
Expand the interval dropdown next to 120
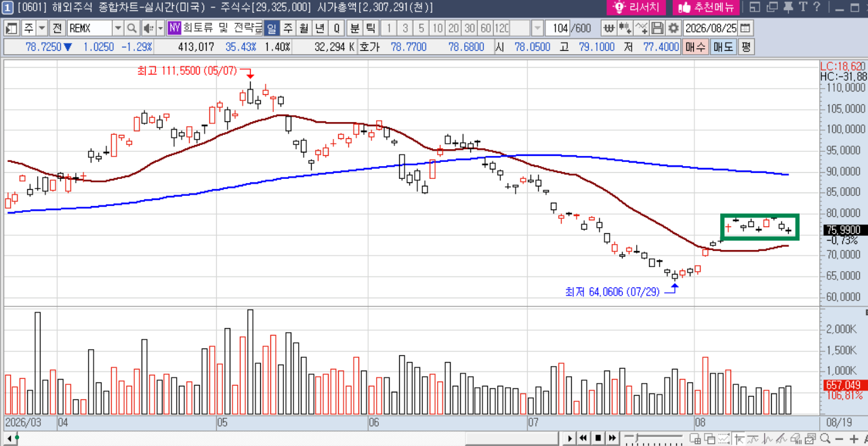[x=537, y=28]
